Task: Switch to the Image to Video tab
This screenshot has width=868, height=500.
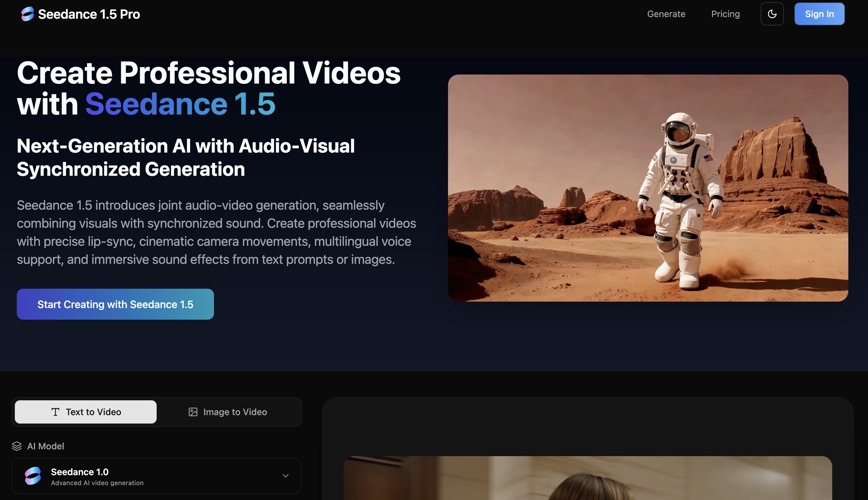Action: tap(228, 412)
